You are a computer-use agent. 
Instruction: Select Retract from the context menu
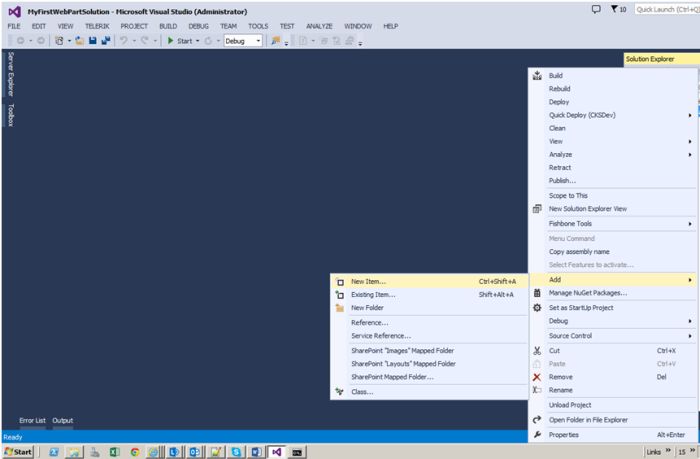(x=560, y=168)
